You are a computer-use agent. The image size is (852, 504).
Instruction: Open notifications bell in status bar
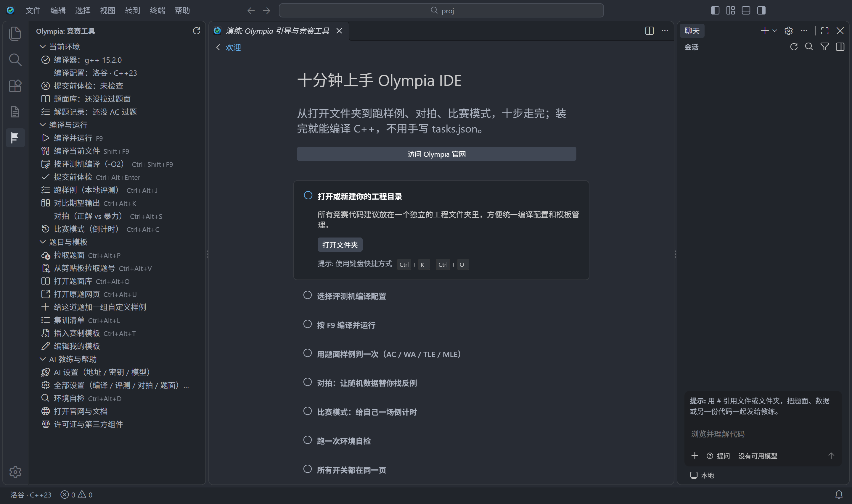tap(839, 495)
